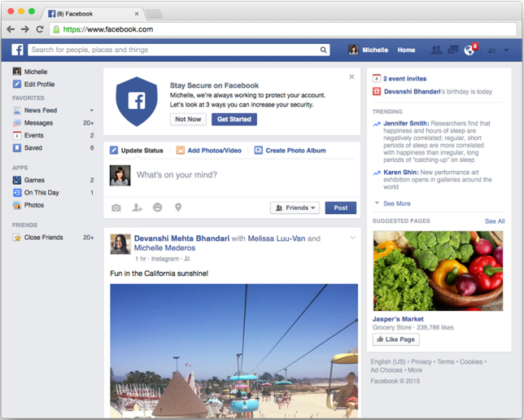The height and width of the screenshot is (420, 524).
Task: Click Devanshi's post avatar thumbnail
Action: (120, 244)
